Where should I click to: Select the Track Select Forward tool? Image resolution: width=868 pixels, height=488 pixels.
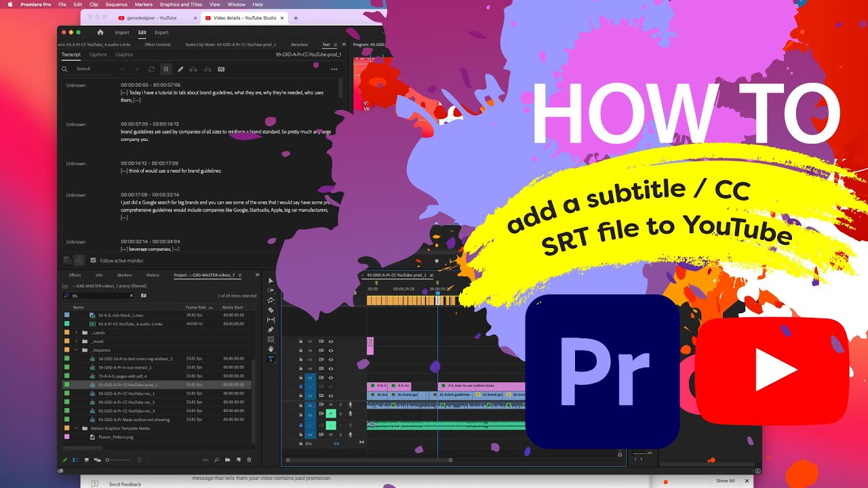point(271,290)
